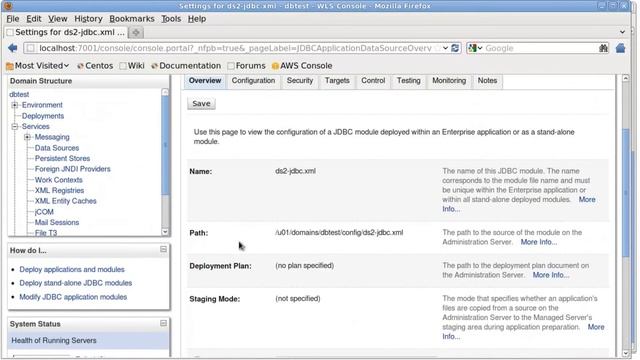This screenshot has width=640, height=360.
Task: Open Modify JDBC application modules link
Action: (x=73, y=297)
